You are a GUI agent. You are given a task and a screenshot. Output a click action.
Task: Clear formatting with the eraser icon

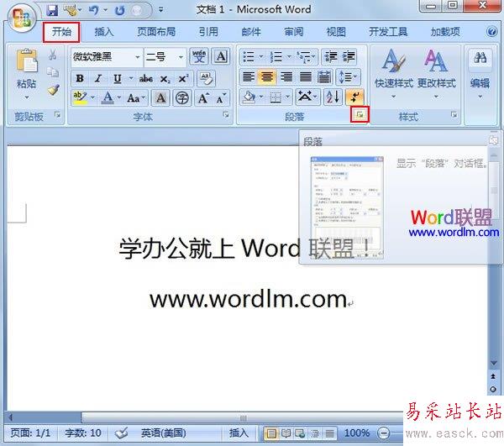206,78
